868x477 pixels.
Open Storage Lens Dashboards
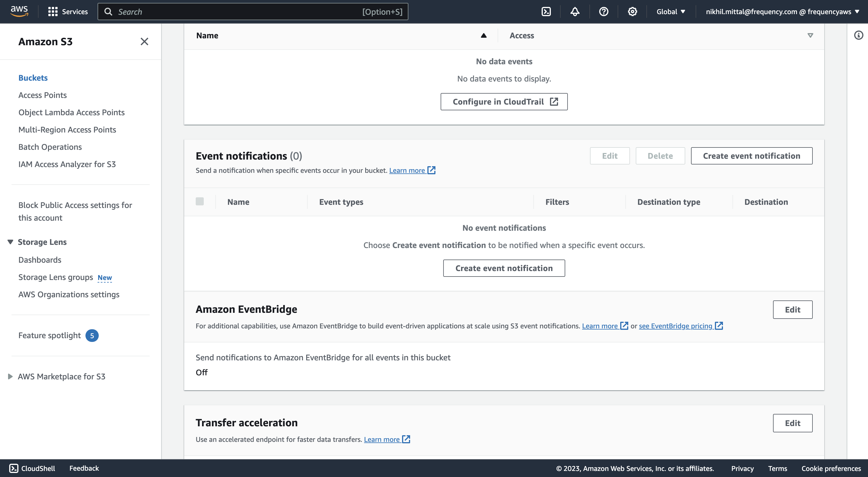[40, 260]
